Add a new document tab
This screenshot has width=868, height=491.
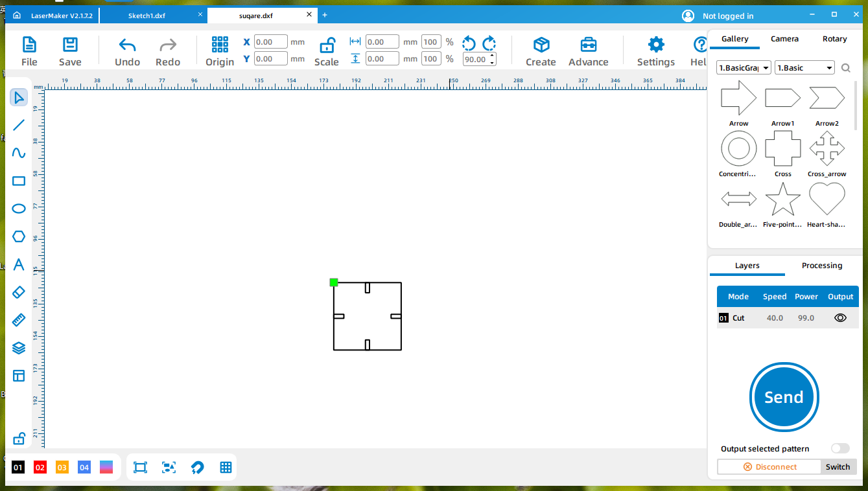click(x=325, y=15)
